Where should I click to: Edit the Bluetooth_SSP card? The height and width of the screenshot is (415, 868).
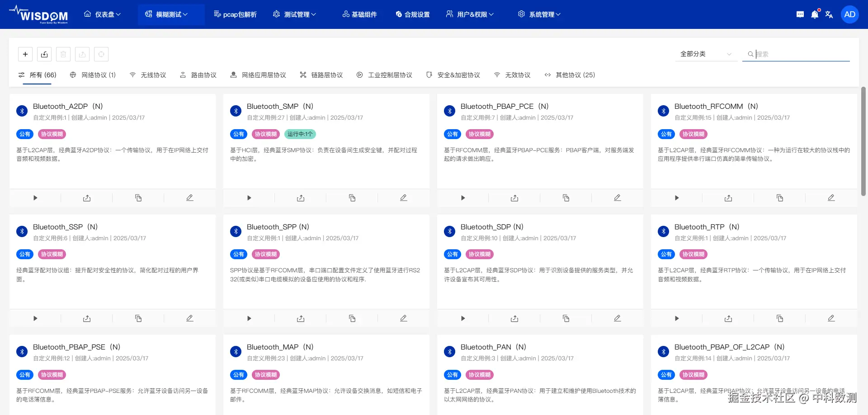(x=190, y=318)
